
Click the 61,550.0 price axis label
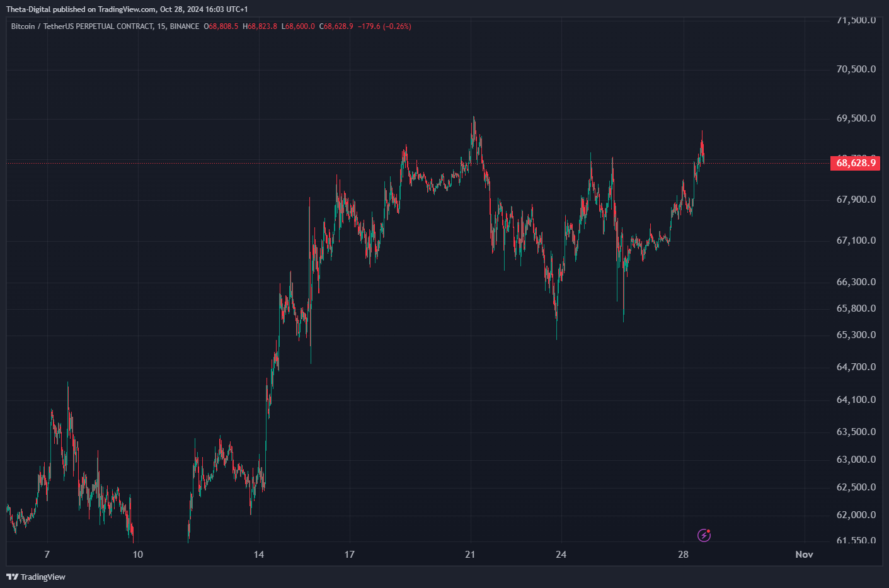pyautogui.click(x=856, y=540)
